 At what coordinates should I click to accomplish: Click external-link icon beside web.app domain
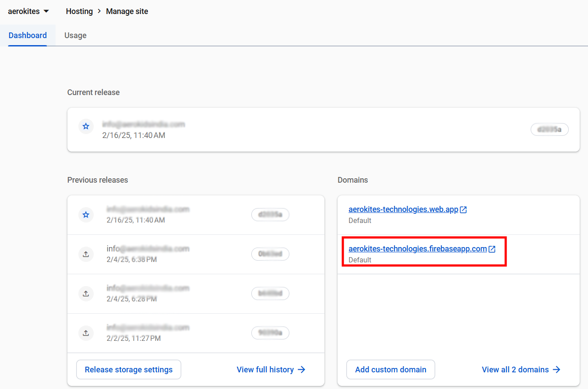point(463,210)
